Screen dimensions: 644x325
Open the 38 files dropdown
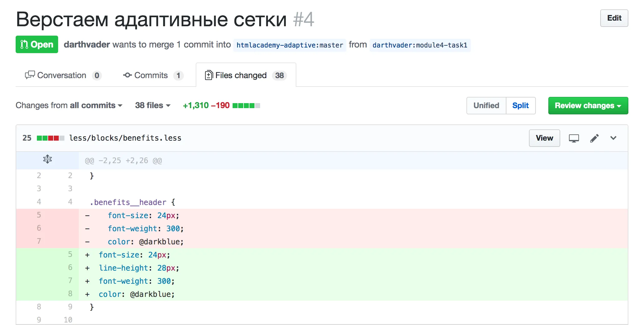point(152,105)
